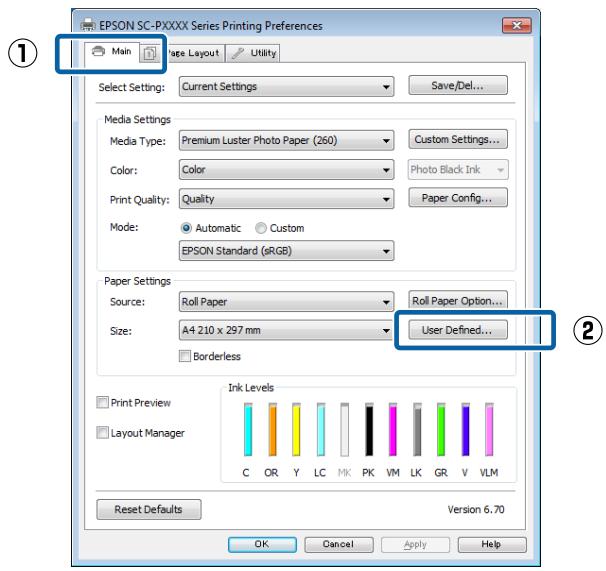
Task: Click the Vivid Magenta (VM) ink bar
Action: point(393,430)
